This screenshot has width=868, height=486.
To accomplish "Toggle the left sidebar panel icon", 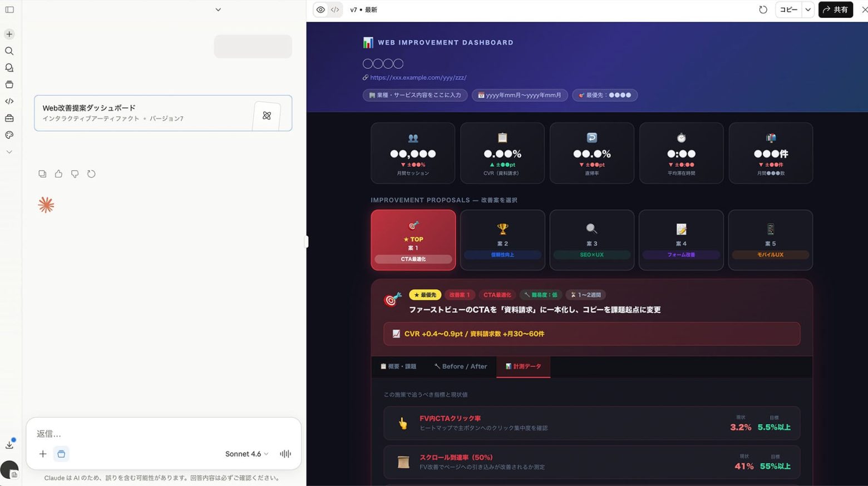I will coord(9,9).
